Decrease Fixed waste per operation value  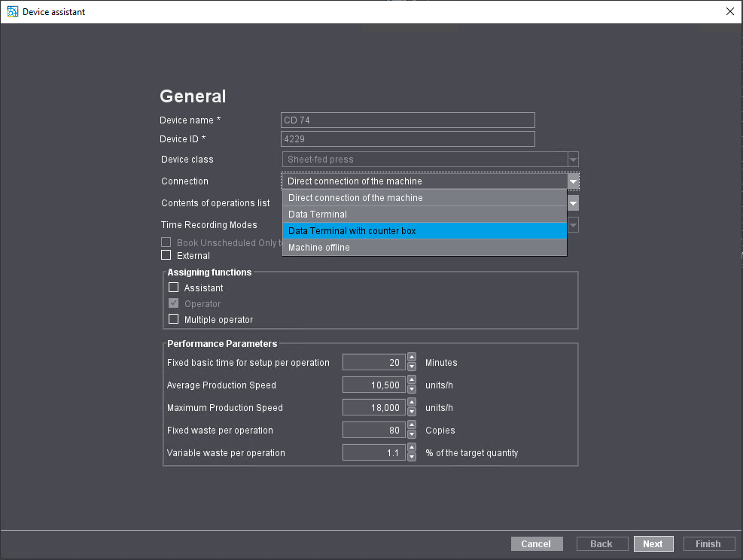[x=412, y=435]
